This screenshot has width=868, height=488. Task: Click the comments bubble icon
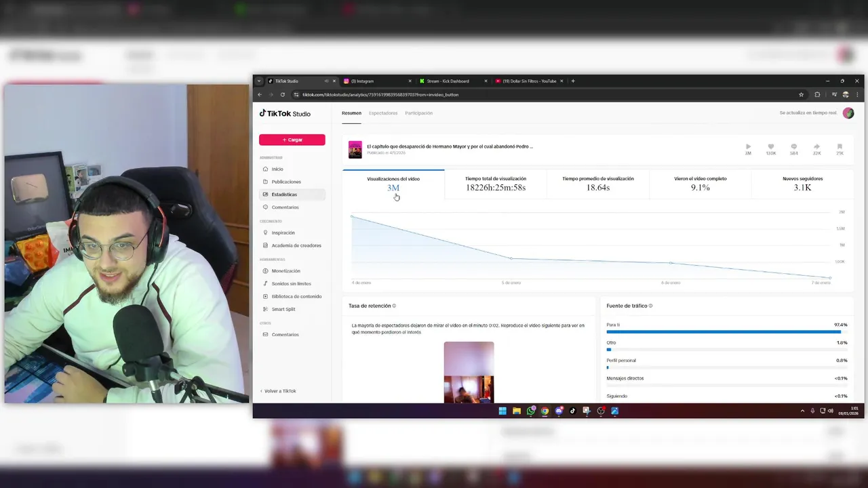[x=794, y=146]
